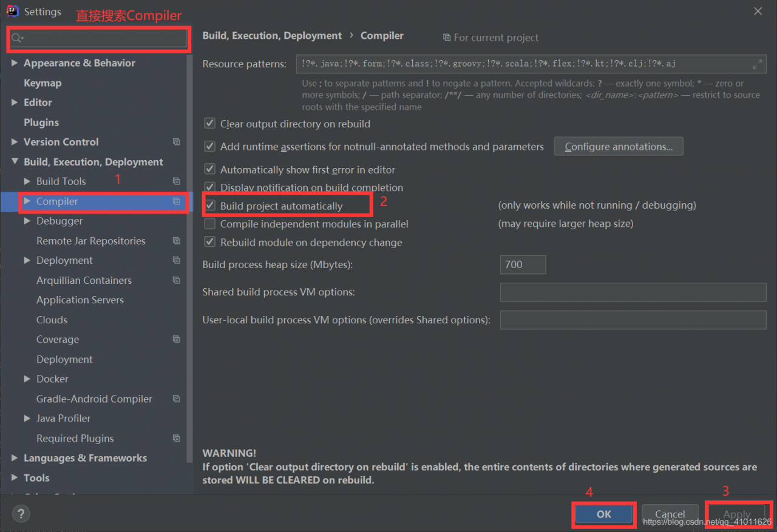Uncheck 'Build project automatically'
Viewport: 777px width, 532px height.
pyautogui.click(x=209, y=206)
